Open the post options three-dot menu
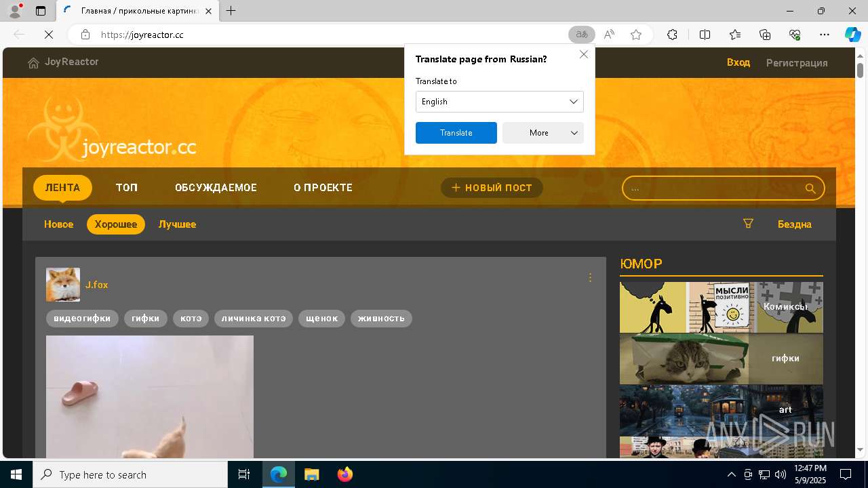The width and height of the screenshot is (868, 488). [x=590, y=278]
